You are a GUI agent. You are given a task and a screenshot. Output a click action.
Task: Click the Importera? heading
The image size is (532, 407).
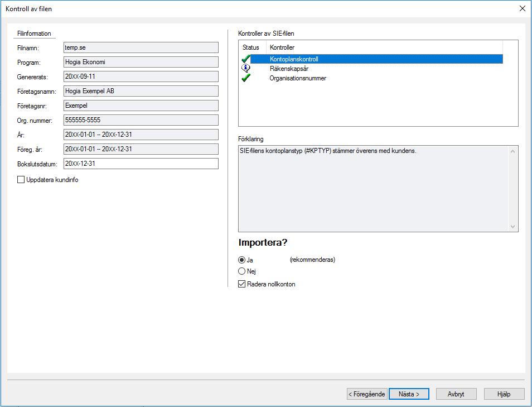263,242
